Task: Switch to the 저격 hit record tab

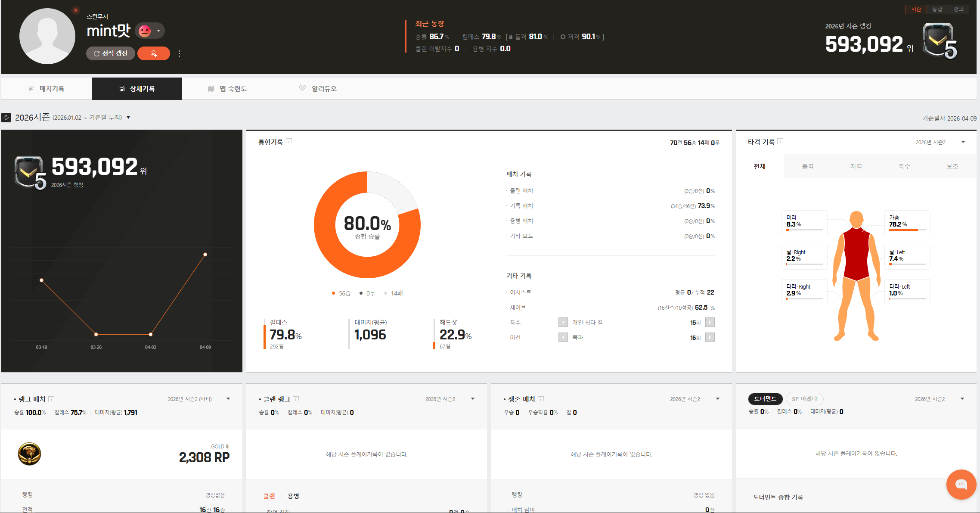Action: [x=856, y=166]
